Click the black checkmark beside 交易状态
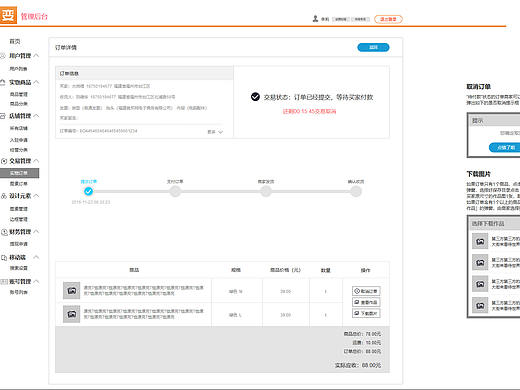This screenshot has width=520, height=390. click(255, 97)
